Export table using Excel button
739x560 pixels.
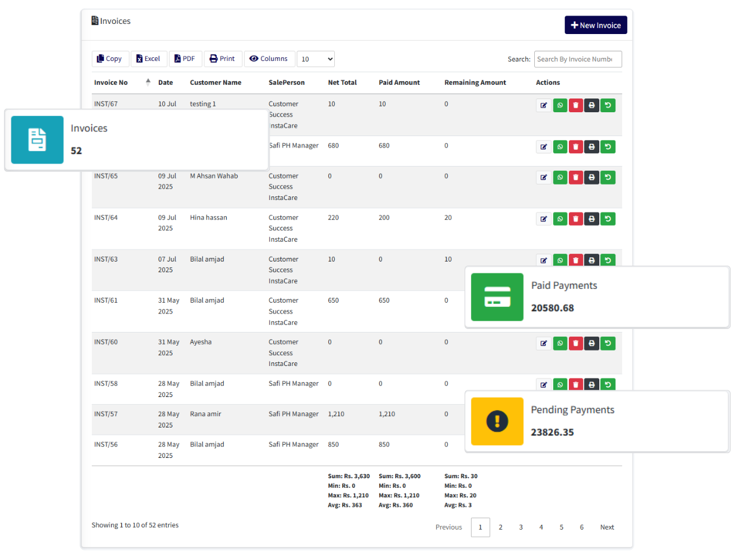pos(149,59)
